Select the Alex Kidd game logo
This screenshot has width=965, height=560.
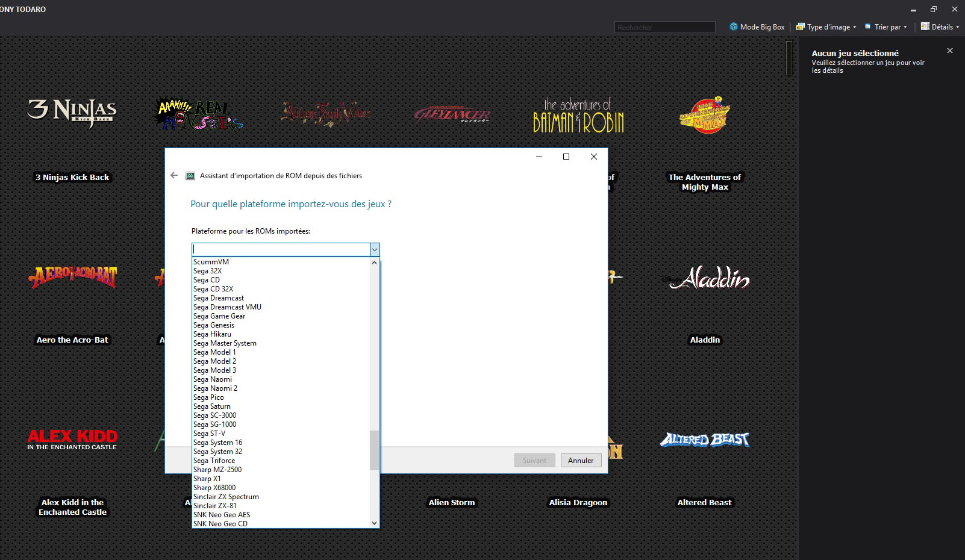coord(72,440)
